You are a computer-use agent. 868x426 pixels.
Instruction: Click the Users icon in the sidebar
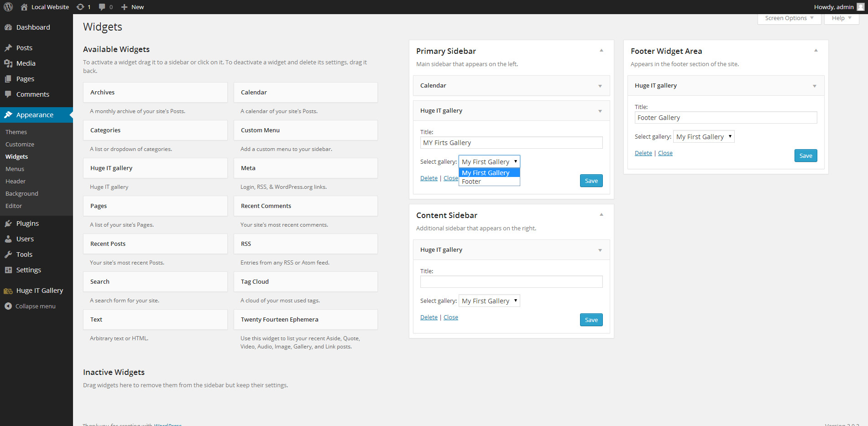8,239
